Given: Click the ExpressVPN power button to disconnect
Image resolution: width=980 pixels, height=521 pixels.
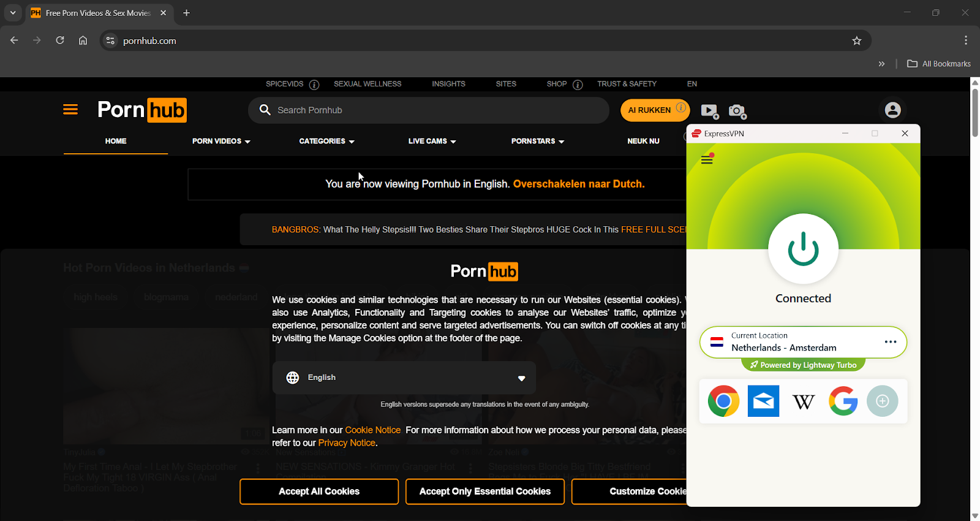Looking at the screenshot, I should [x=803, y=249].
